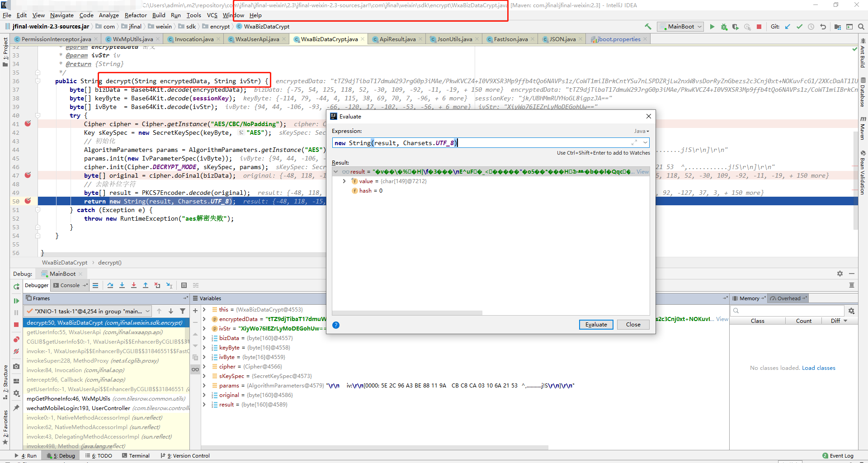Rerun MainBoot in the debug panel

coord(16,287)
